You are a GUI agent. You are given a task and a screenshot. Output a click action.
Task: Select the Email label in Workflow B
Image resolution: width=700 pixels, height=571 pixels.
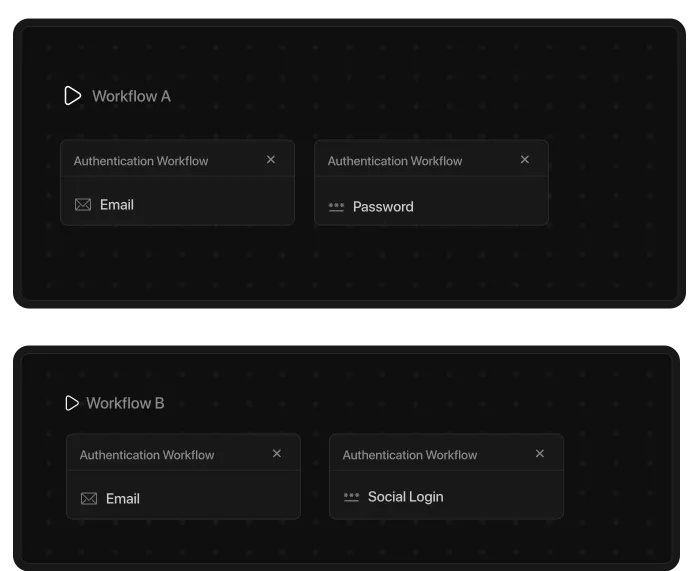(123, 499)
